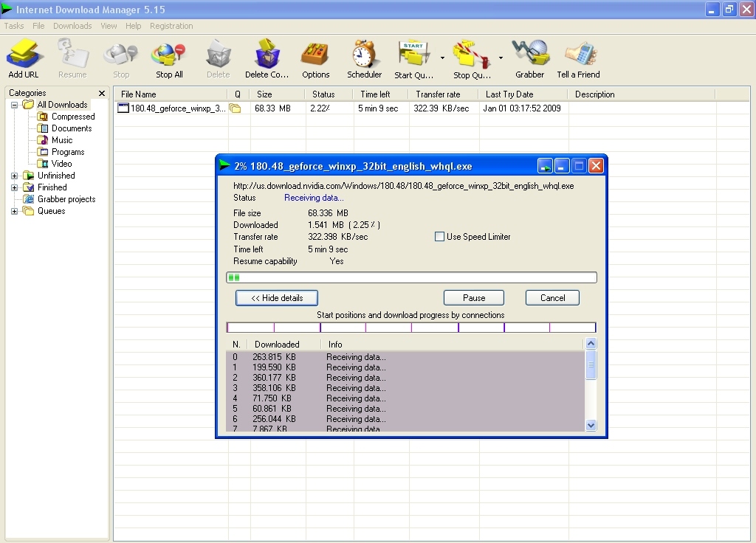Image resolution: width=756 pixels, height=543 pixels.
Task: Click the Description column header
Action: pos(642,94)
